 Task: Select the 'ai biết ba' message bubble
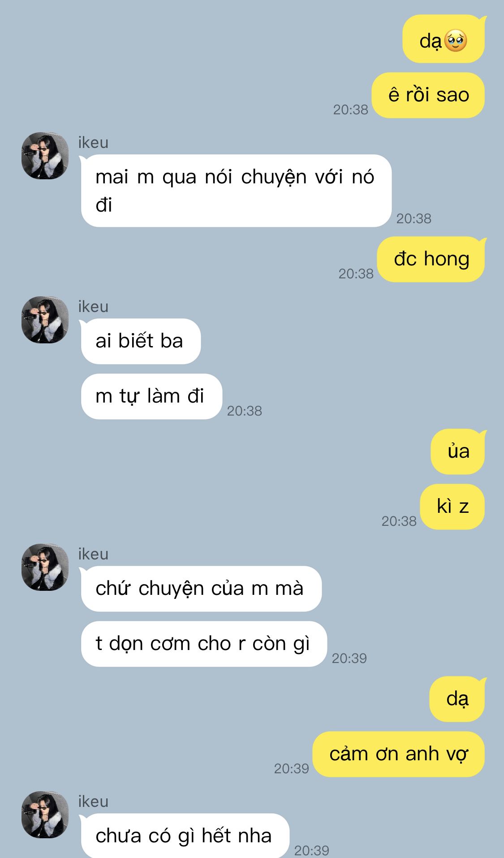[141, 341]
